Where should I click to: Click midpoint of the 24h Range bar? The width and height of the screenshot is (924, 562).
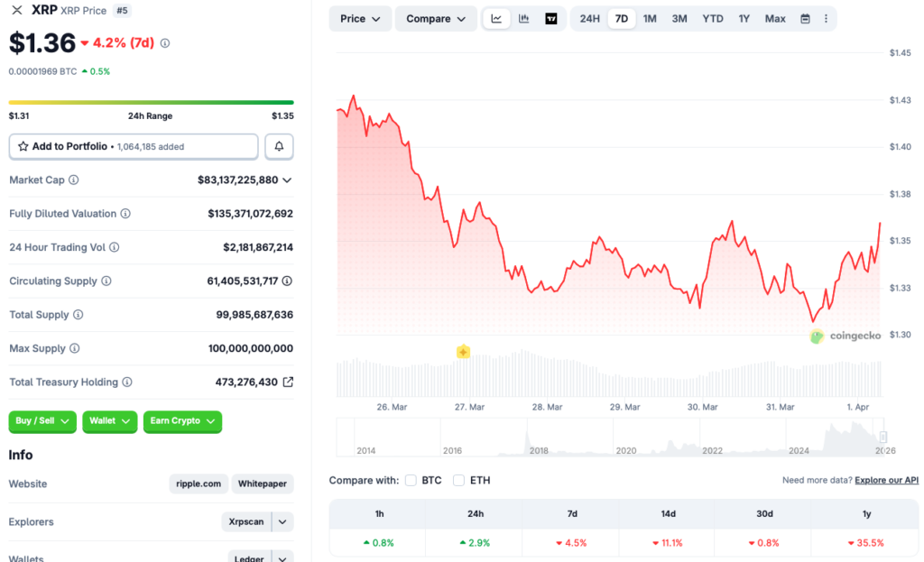[x=151, y=102]
